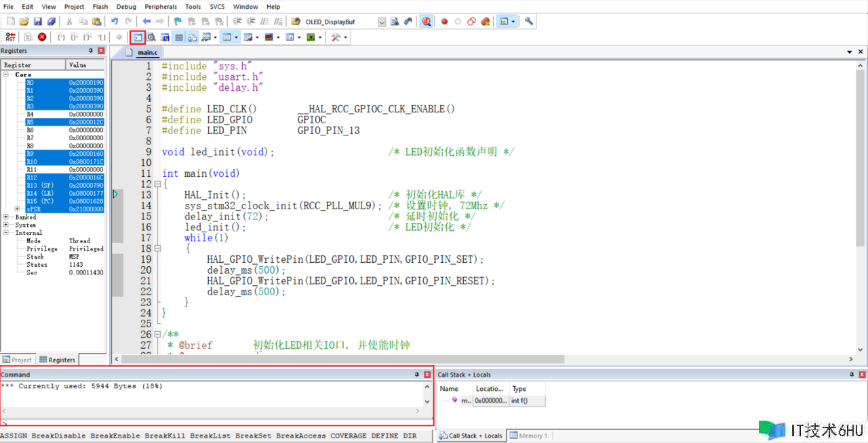
Task: Switch to the Project tab
Action: click(x=18, y=360)
